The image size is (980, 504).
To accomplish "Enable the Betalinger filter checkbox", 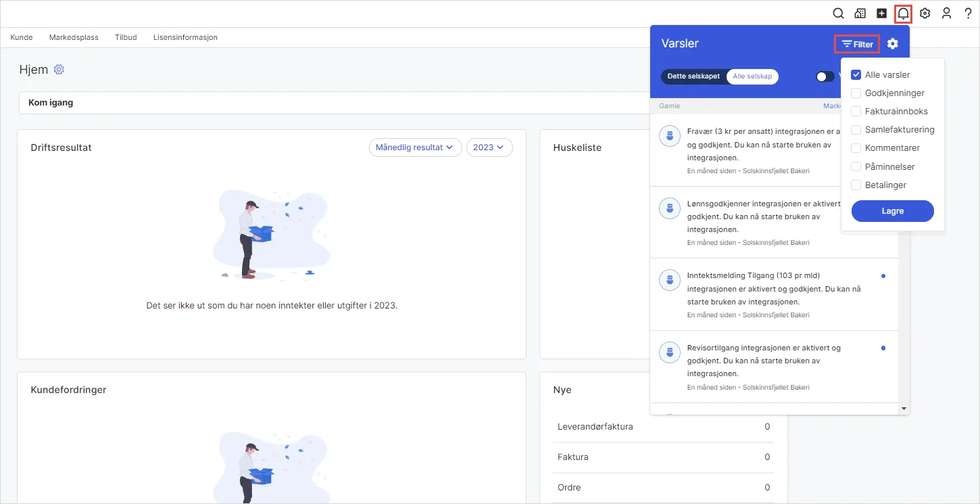I will [856, 185].
